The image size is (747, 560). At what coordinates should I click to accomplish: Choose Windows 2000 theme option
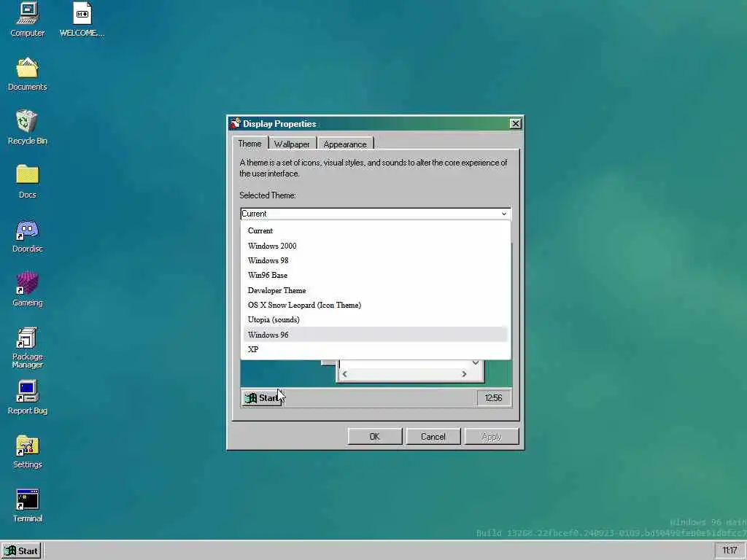click(376, 246)
